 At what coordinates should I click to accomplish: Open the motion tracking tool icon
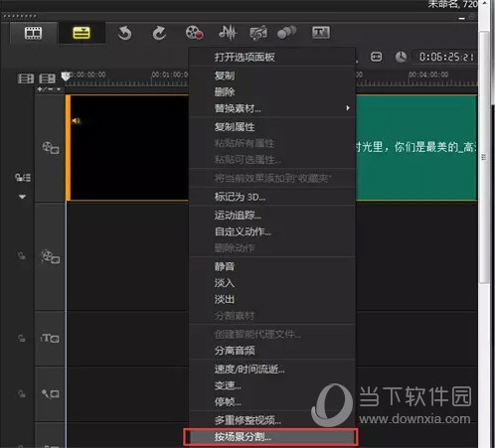click(x=286, y=33)
